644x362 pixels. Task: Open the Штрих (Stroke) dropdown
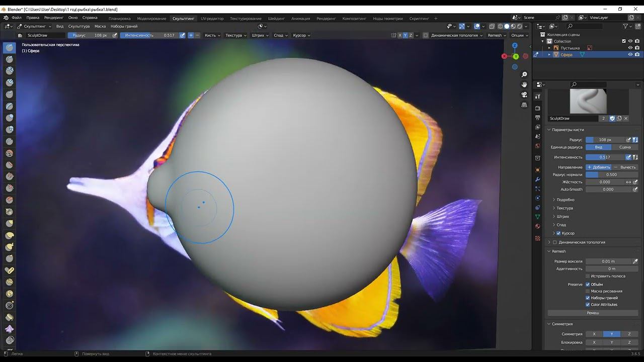tap(260, 35)
